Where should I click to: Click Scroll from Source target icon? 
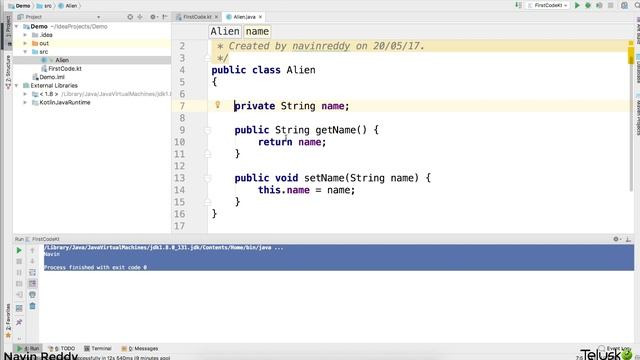tap(130, 17)
